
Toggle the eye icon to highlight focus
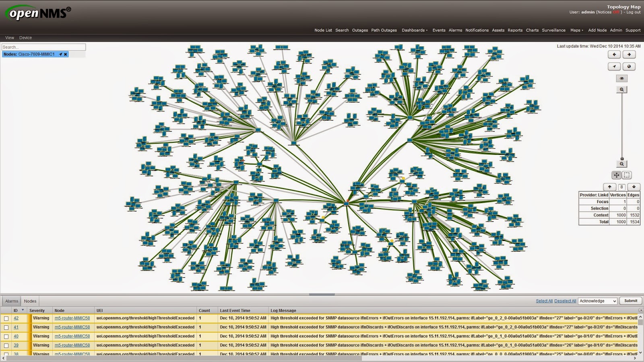point(621,78)
